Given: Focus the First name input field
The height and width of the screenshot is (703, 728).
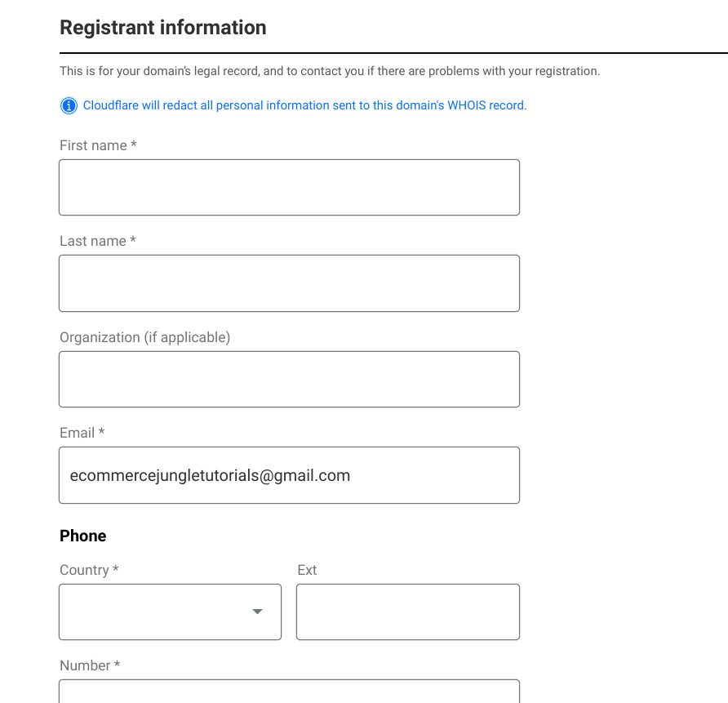Looking at the screenshot, I should 289,188.
